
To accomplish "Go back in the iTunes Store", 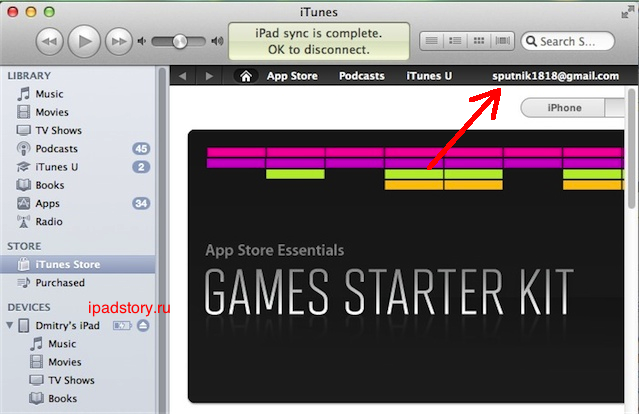I will pos(182,76).
